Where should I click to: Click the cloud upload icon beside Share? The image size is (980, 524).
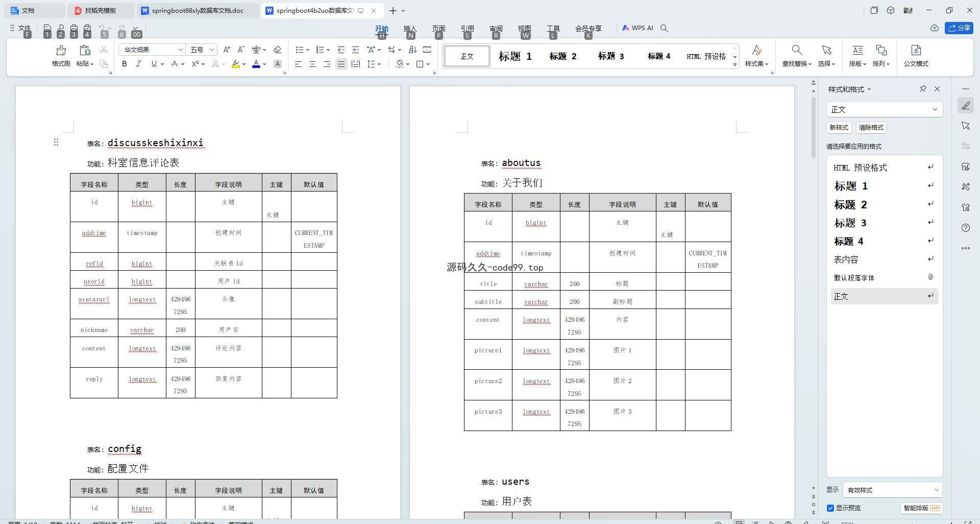(x=934, y=28)
